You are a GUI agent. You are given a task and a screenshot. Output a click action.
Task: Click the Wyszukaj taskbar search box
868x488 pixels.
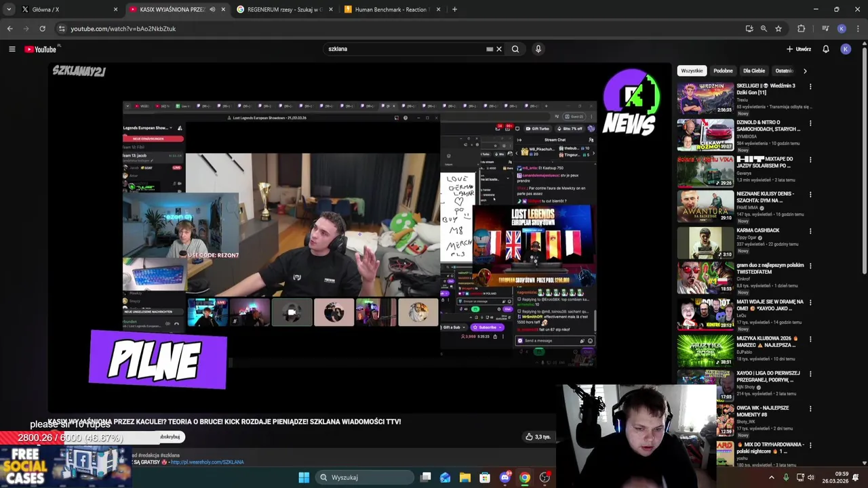pos(365,477)
